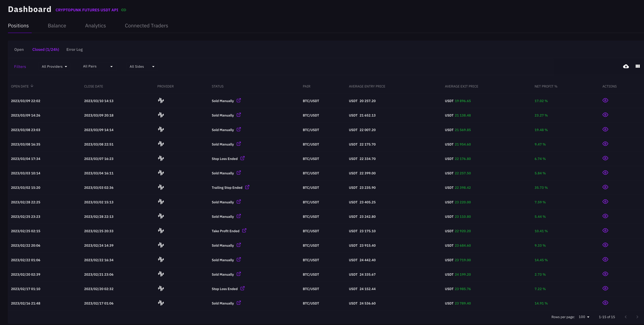
Task: Click the cloud download export icon
Action: (626, 66)
